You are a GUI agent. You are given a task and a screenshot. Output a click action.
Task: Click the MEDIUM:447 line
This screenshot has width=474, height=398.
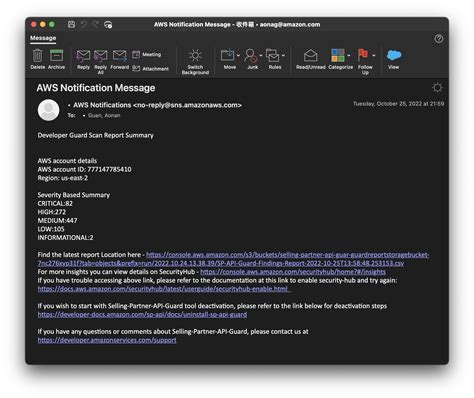click(x=57, y=220)
